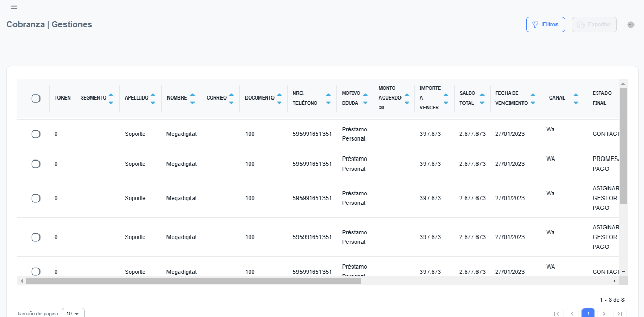Sort by Canal column arrows

click(576, 98)
